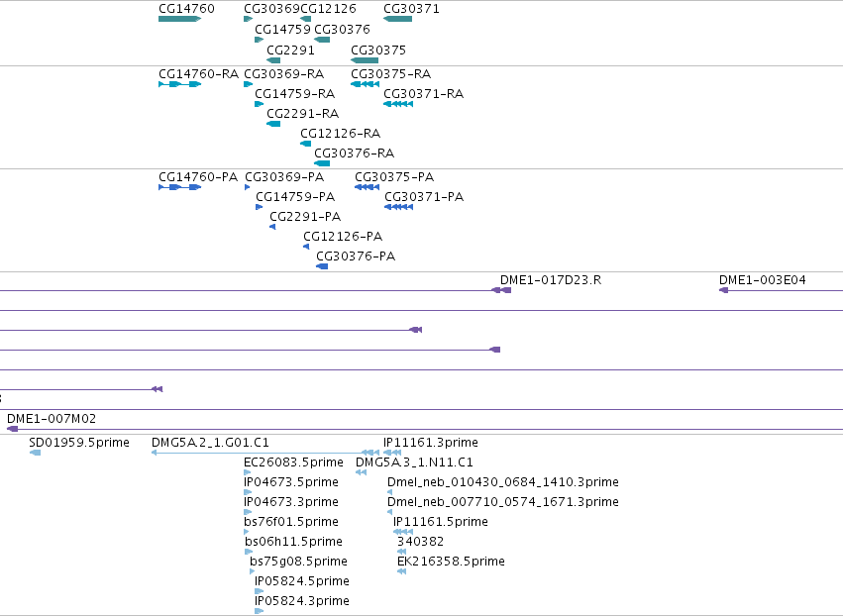Click the IP04673.5prime label
843x616 pixels.
coord(291,482)
